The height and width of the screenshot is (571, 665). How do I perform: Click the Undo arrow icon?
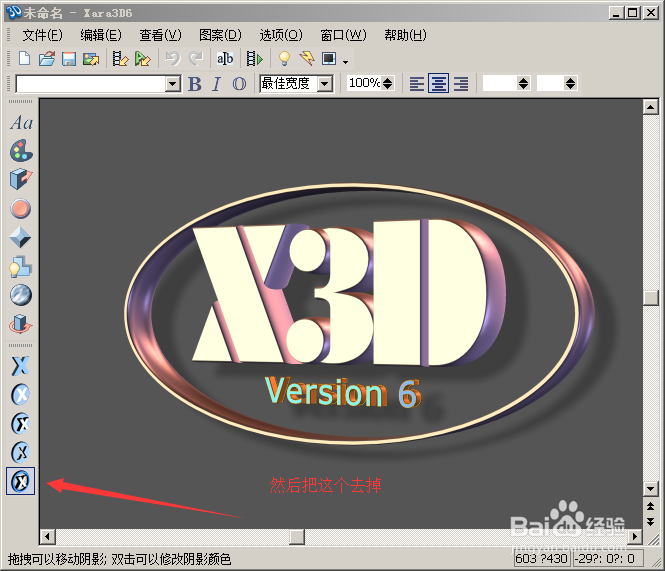coord(173,59)
